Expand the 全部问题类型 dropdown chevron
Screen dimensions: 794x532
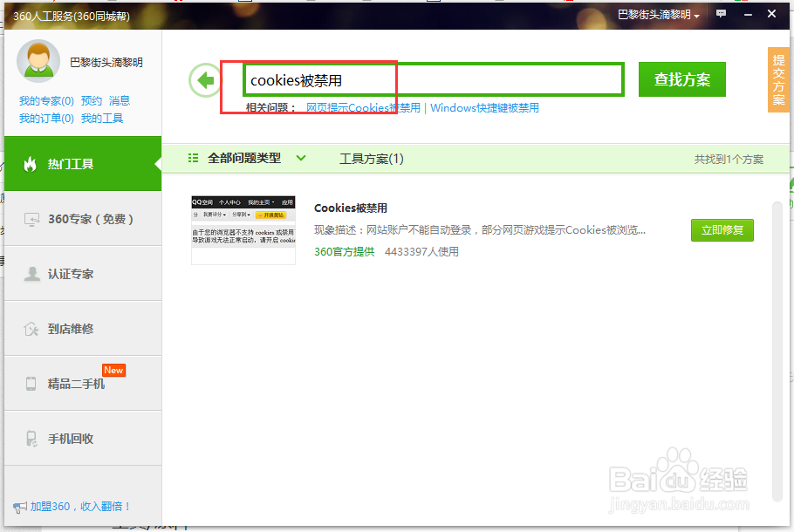301,158
